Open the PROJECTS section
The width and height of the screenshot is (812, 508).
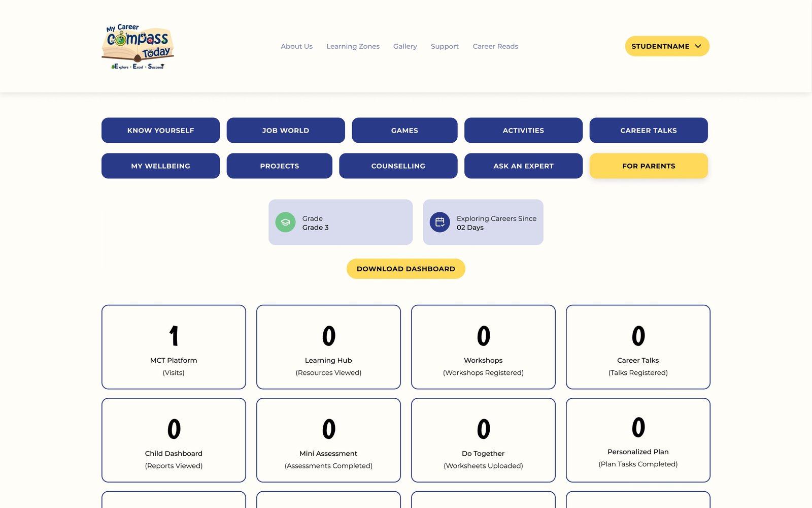[280, 166]
